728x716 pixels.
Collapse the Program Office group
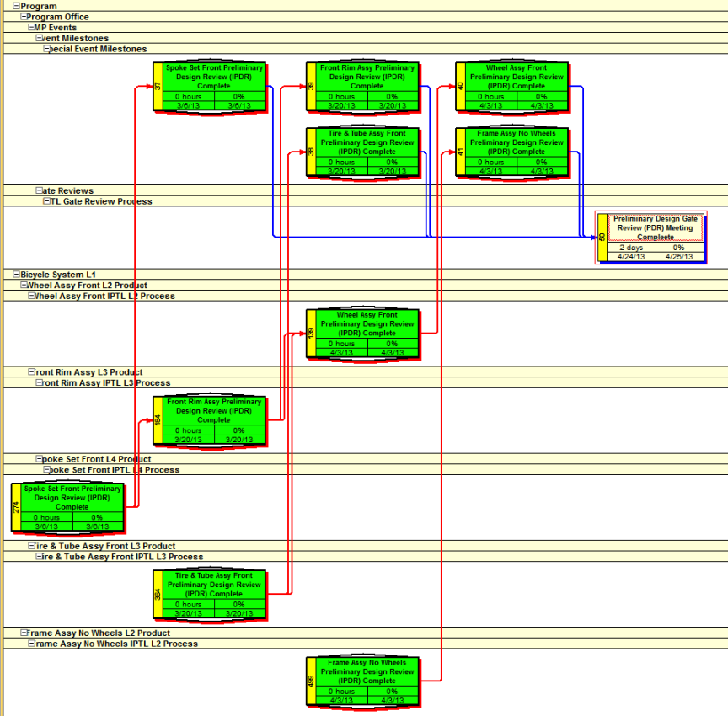click(x=24, y=17)
